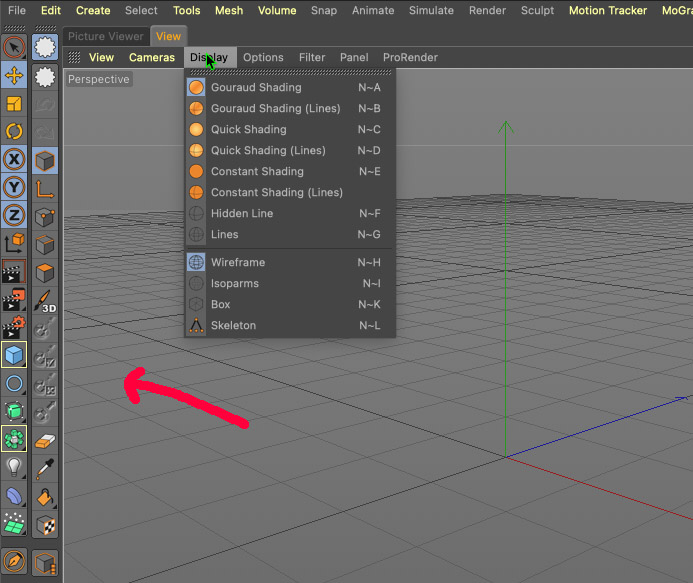
Task: Choose Constant Shading display mode
Action: pos(290,171)
